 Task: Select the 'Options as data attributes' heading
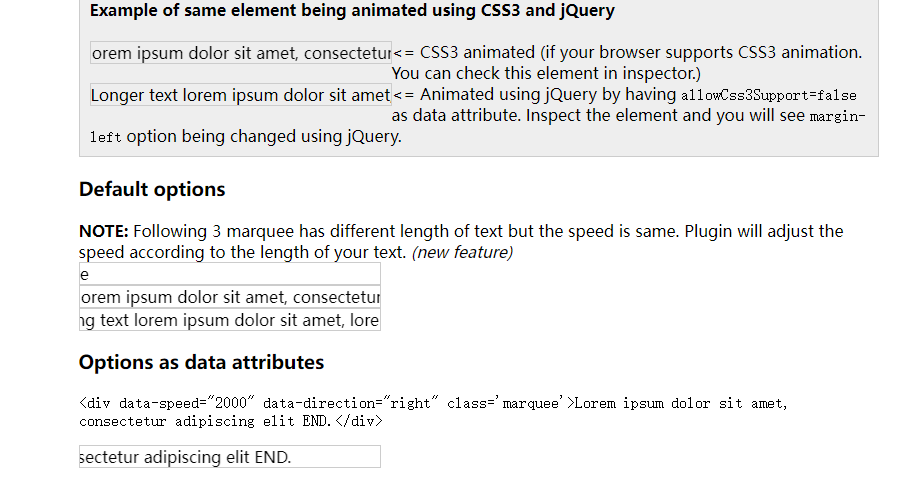click(x=201, y=362)
